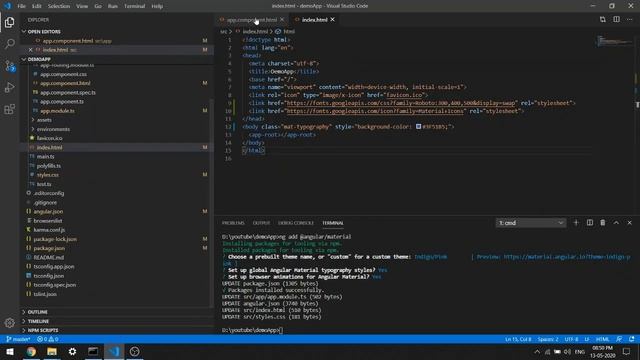Open the Terminal menu
This screenshot has height=360, width=640.
(x=135, y=6)
